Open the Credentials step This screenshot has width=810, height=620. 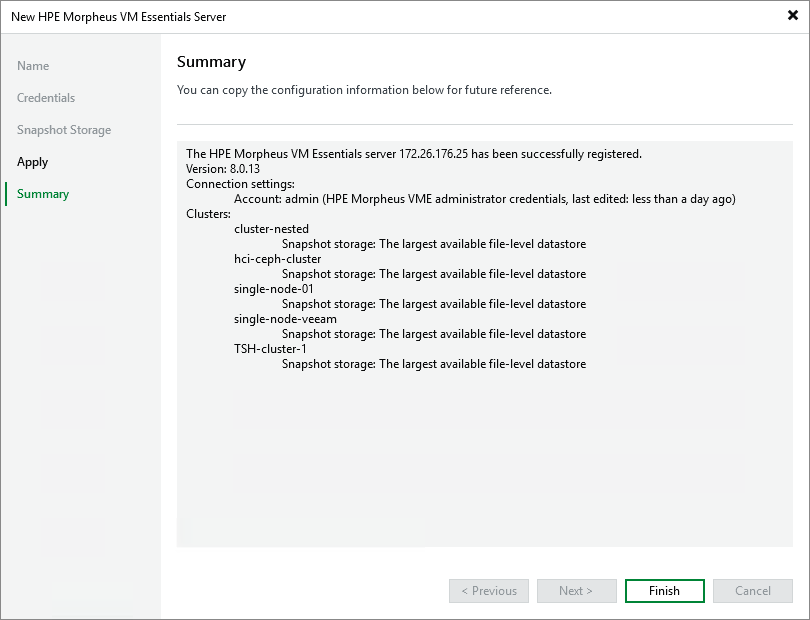click(46, 97)
